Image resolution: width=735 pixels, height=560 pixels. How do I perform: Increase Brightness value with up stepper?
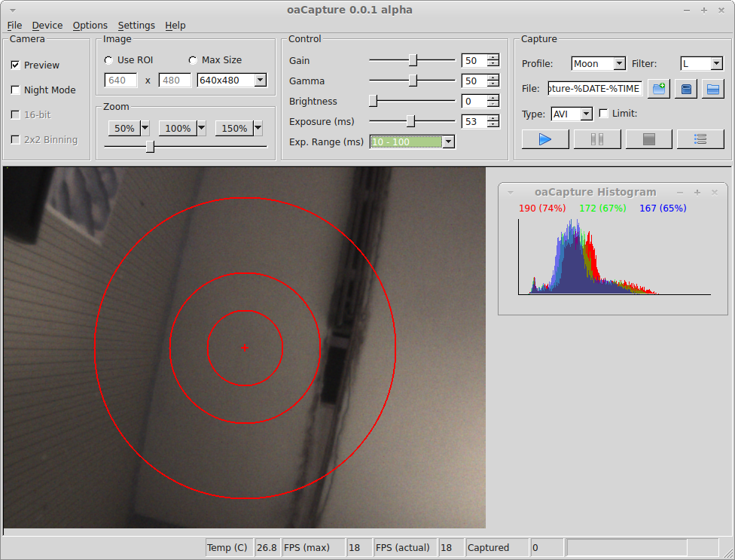pos(493,98)
